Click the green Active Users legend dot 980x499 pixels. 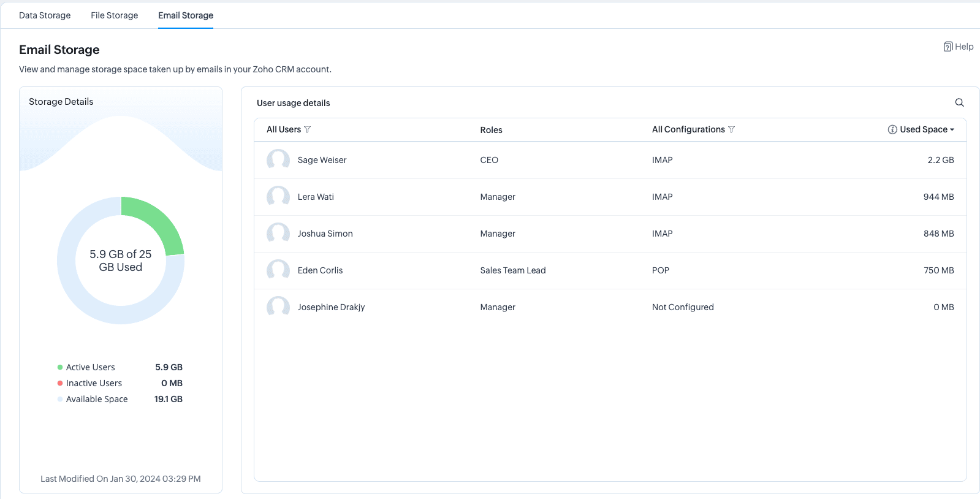point(60,367)
